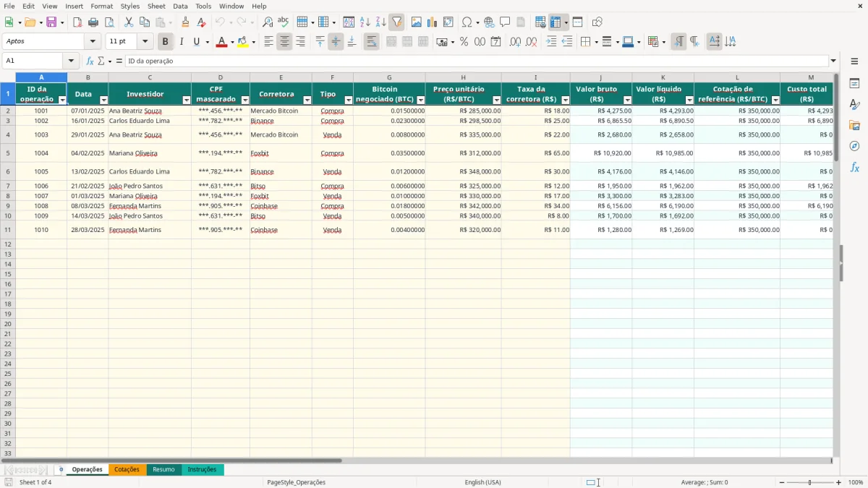868x488 pixels.
Task: Open the font size dropdown showing 11 pt
Action: tap(145, 42)
